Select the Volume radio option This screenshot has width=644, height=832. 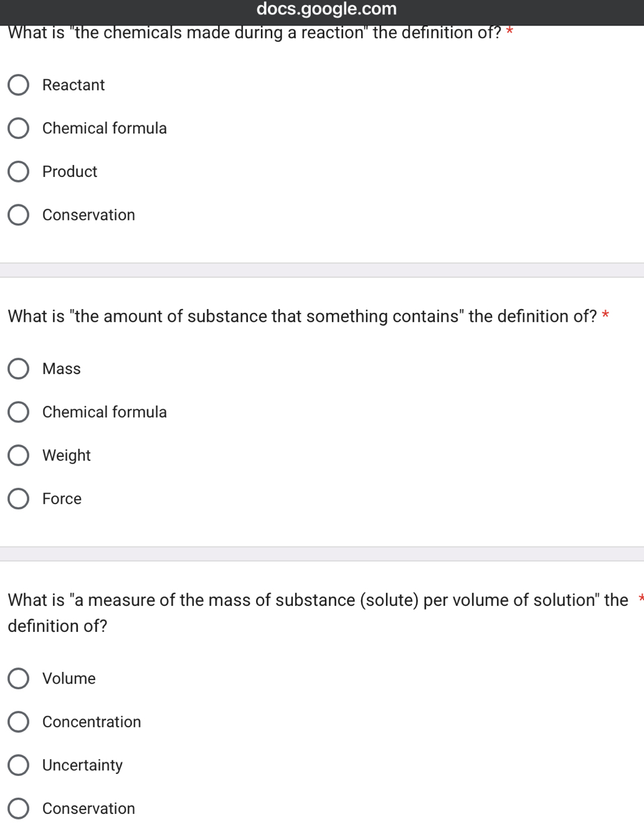[19, 679]
